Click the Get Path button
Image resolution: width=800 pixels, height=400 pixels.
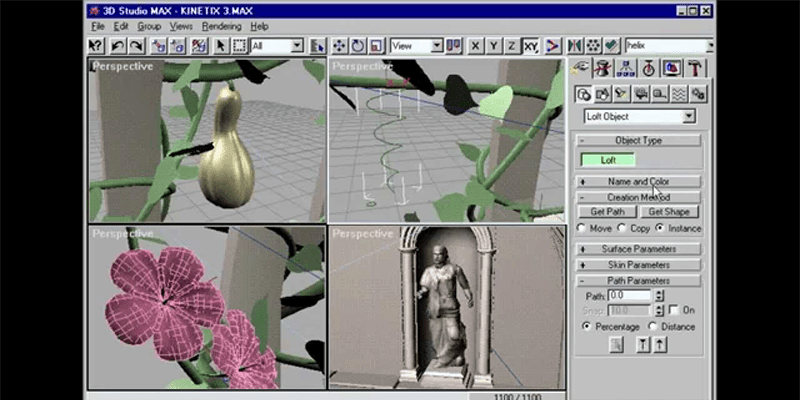click(x=607, y=212)
